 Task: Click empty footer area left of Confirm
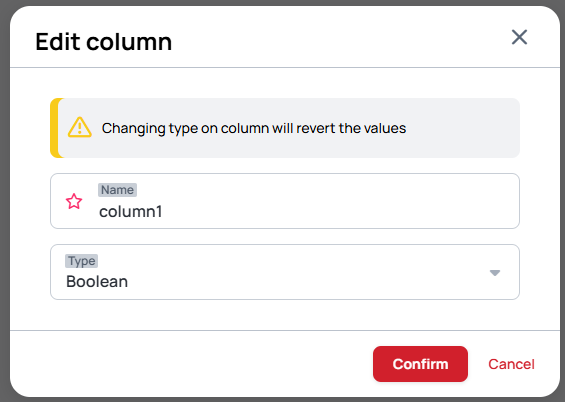[x=191, y=364]
